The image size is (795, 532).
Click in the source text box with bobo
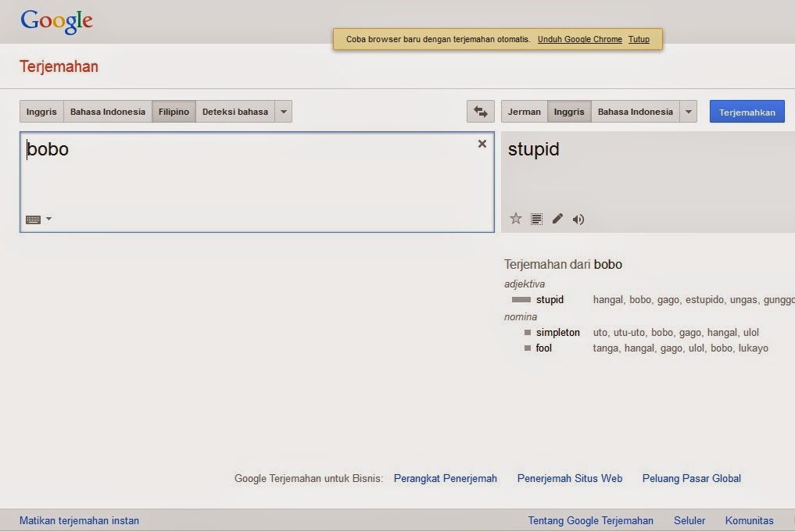(257, 182)
